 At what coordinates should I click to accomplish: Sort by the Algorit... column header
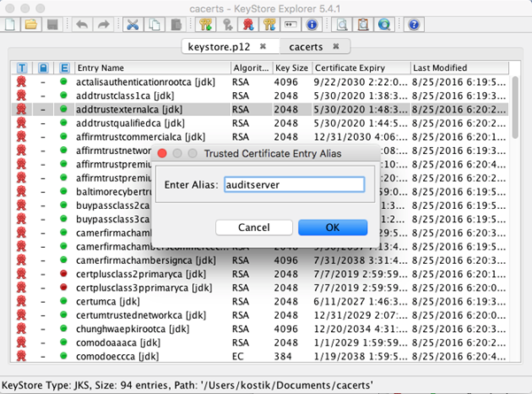(251, 68)
